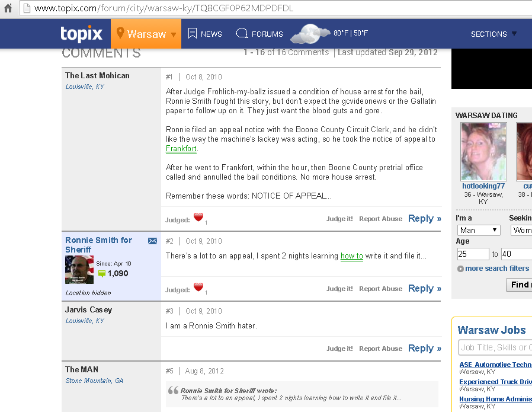Click the browser home icon
The image size is (532, 412).
pos(8,8)
